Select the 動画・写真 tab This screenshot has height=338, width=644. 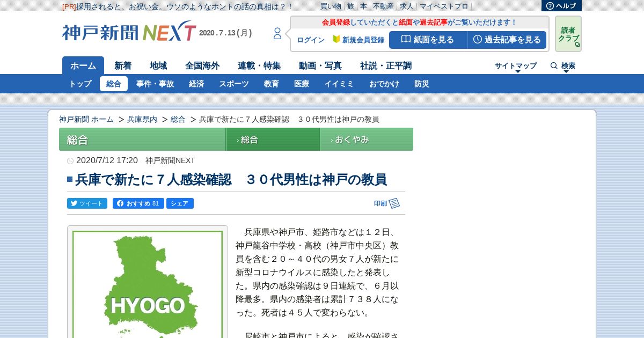(320, 65)
